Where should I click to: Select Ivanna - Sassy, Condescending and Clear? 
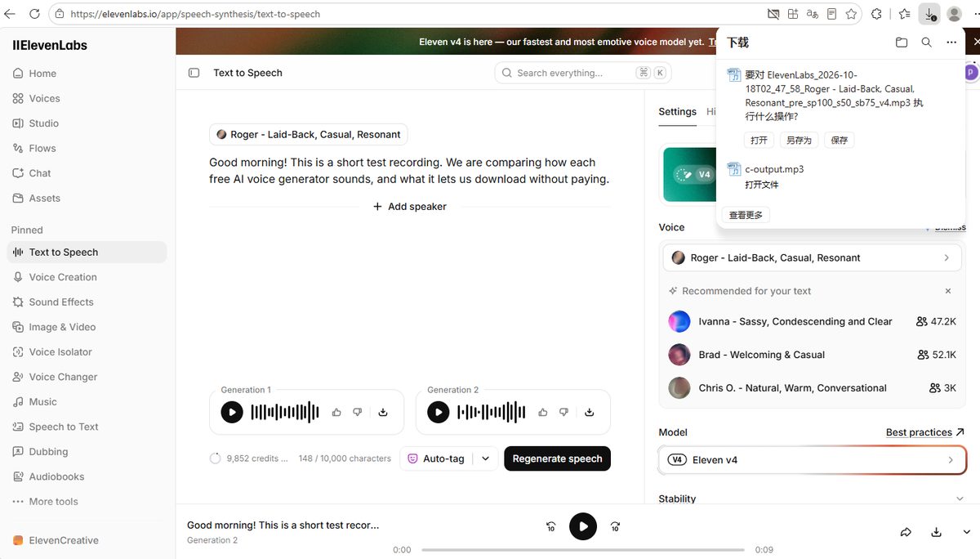[x=812, y=321]
